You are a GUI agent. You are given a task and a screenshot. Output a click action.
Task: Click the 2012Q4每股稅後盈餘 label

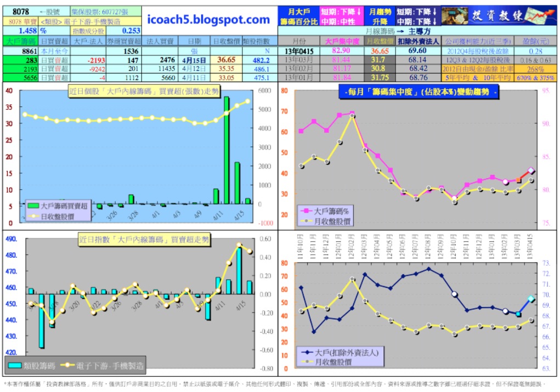(x=478, y=51)
